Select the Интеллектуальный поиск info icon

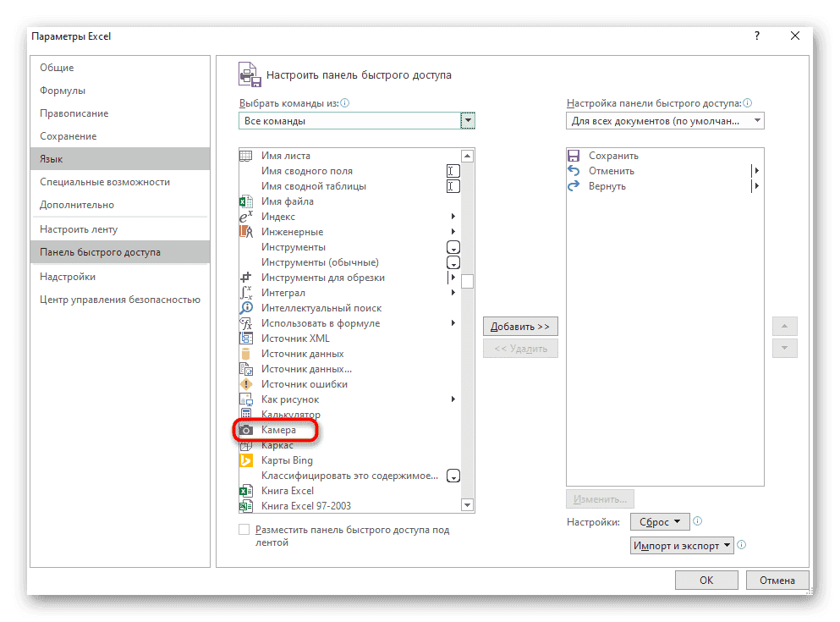tap(246, 308)
